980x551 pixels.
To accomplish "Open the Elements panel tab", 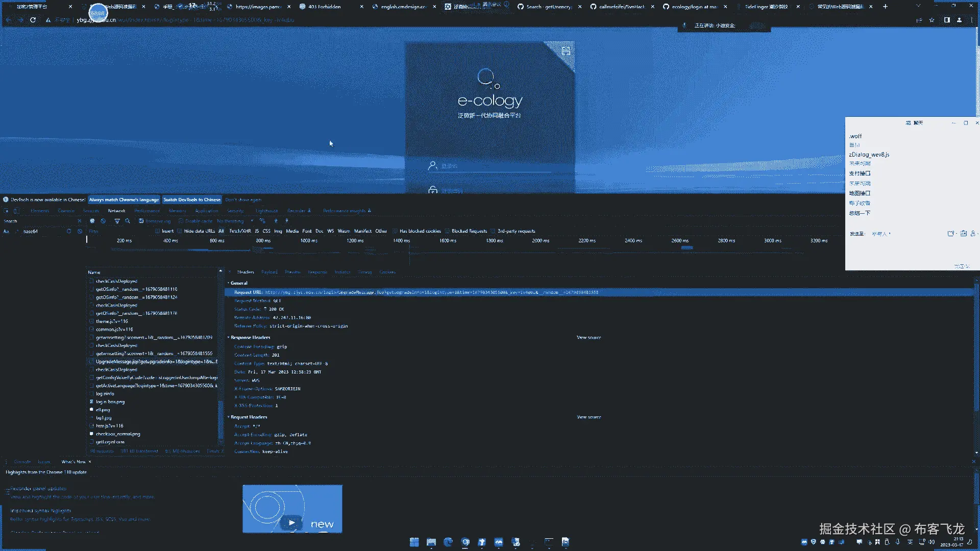I will coord(40,211).
